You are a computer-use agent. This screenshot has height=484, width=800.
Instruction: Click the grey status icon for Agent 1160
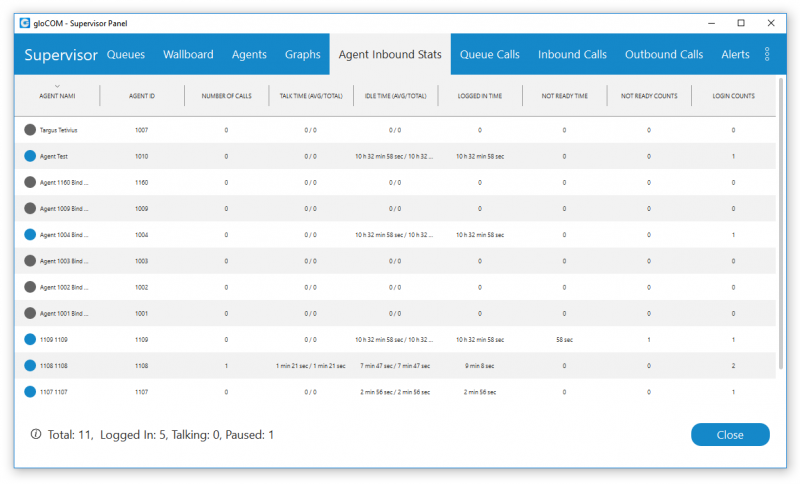30,182
